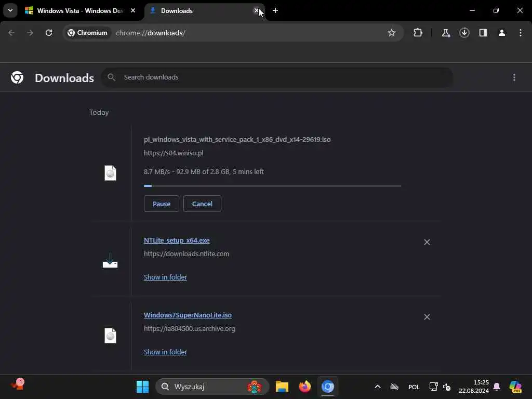
Task: Click the NTLite installer file icon
Action: pyautogui.click(x=110, y=261)
